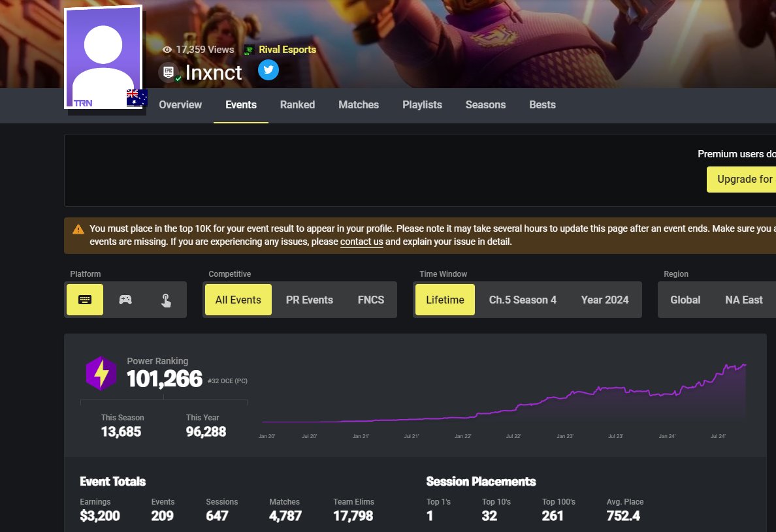Click the Inxnct player name

(214, 72)
